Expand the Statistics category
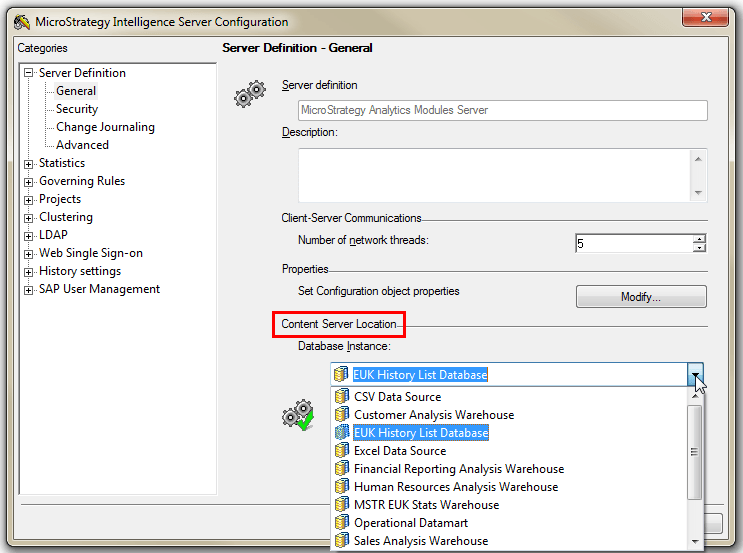 (x=28, y=164)
